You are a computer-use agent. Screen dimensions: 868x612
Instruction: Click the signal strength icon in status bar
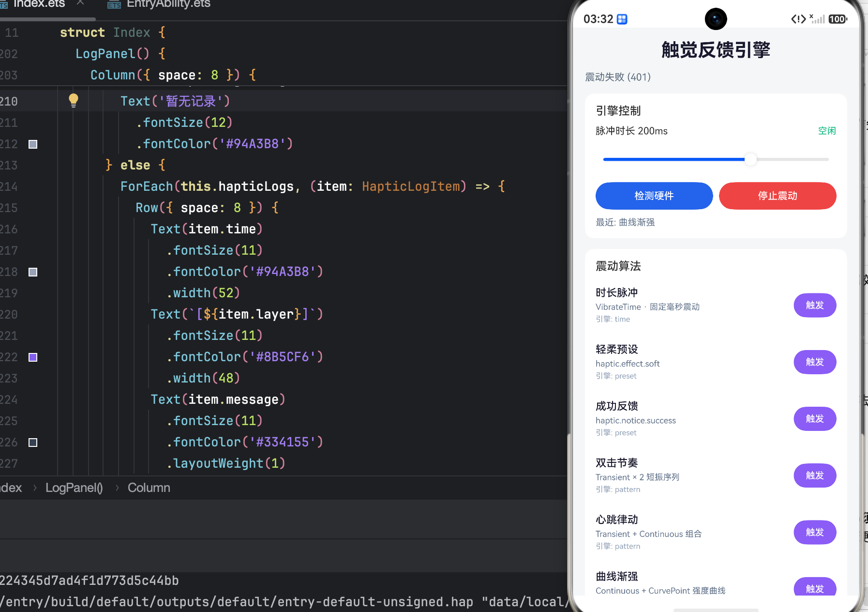click(817, 19)
